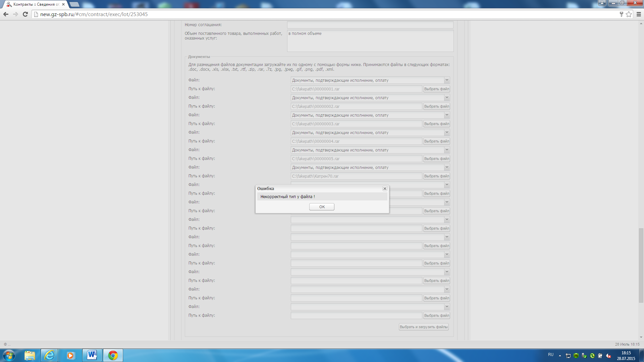Close the Ошибка dialog with X
The width and height of the screenshot is (644, 362).
pos(385,189)
